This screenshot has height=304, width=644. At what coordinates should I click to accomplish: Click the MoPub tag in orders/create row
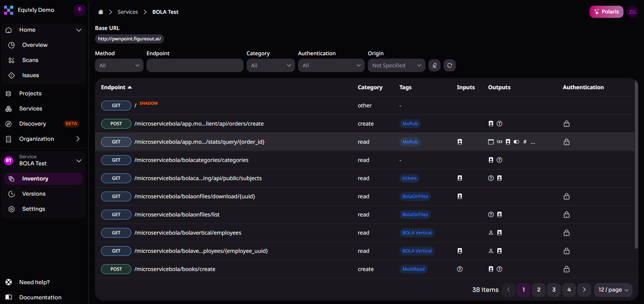[410, 124]
